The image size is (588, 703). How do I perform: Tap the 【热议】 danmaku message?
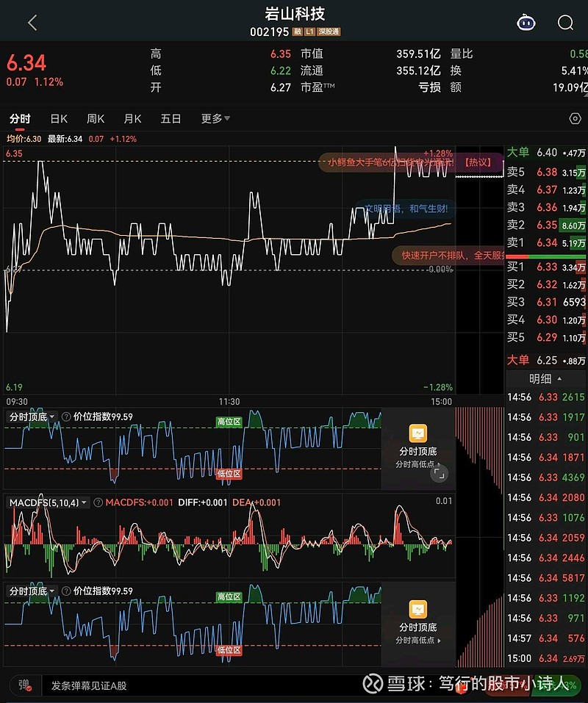point(410,162)
